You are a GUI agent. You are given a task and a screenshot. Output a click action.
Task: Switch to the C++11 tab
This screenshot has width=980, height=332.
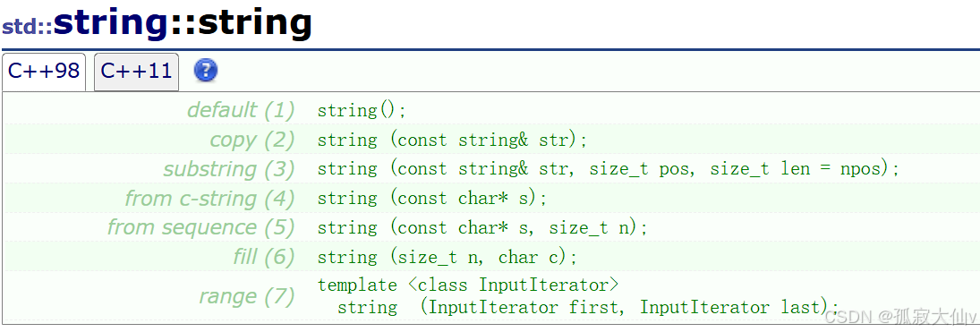tap(136, 72)
